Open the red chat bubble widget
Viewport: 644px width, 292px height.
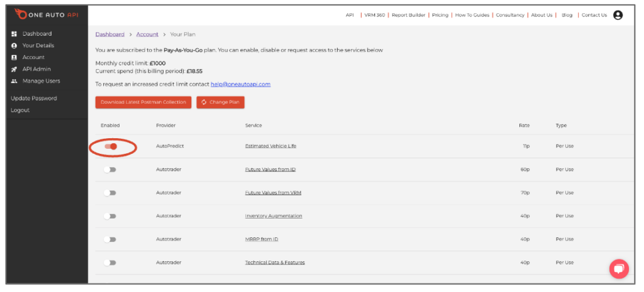point(619,269)
